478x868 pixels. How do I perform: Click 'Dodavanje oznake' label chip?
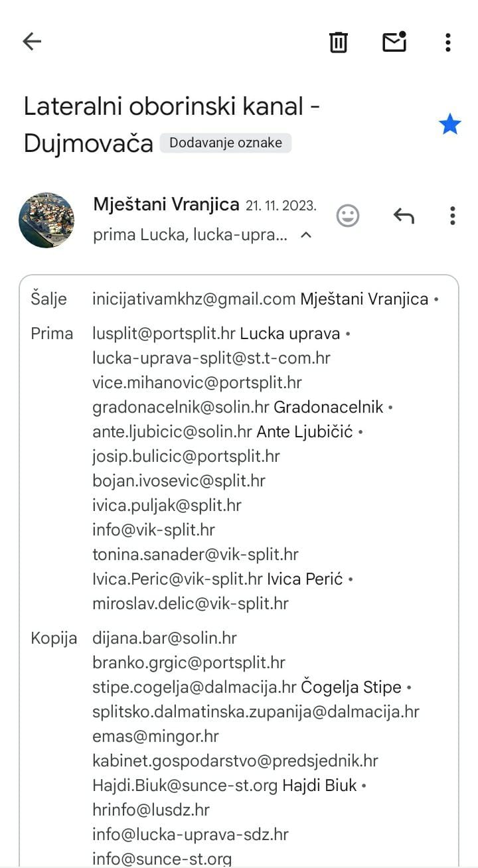click(226, 143)
